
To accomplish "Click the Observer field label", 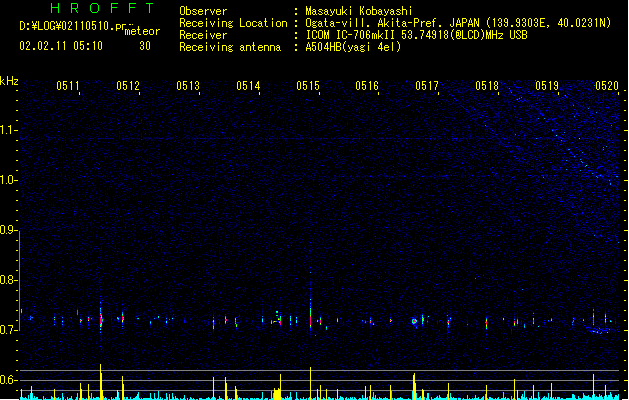I will pos(203,11).
